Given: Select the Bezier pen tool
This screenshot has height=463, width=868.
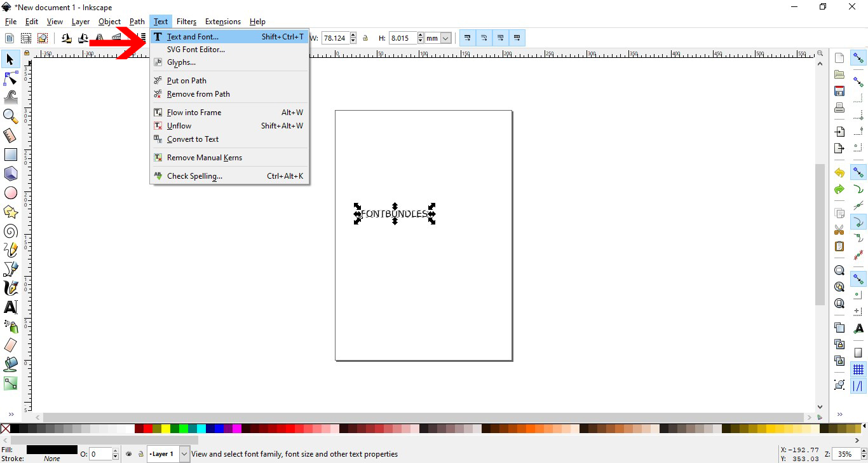Looking at the screenshot, I should (x=10, y=269).
